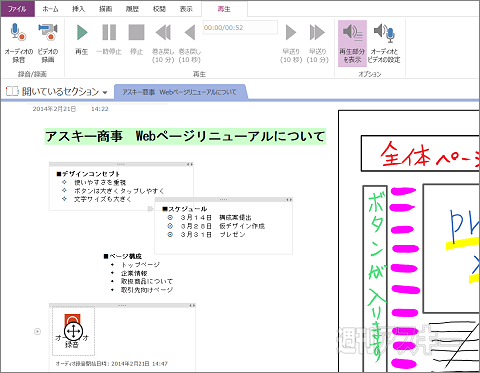
Task: Click the schedule line 3月28日 仮デザイン作成
Action: click(223, 226)
